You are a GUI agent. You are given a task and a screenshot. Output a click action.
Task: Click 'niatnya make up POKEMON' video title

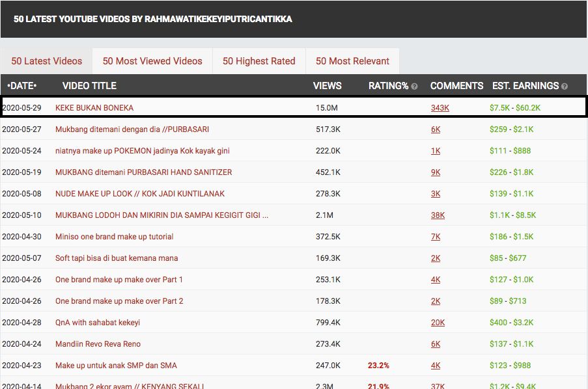[142, 151]
